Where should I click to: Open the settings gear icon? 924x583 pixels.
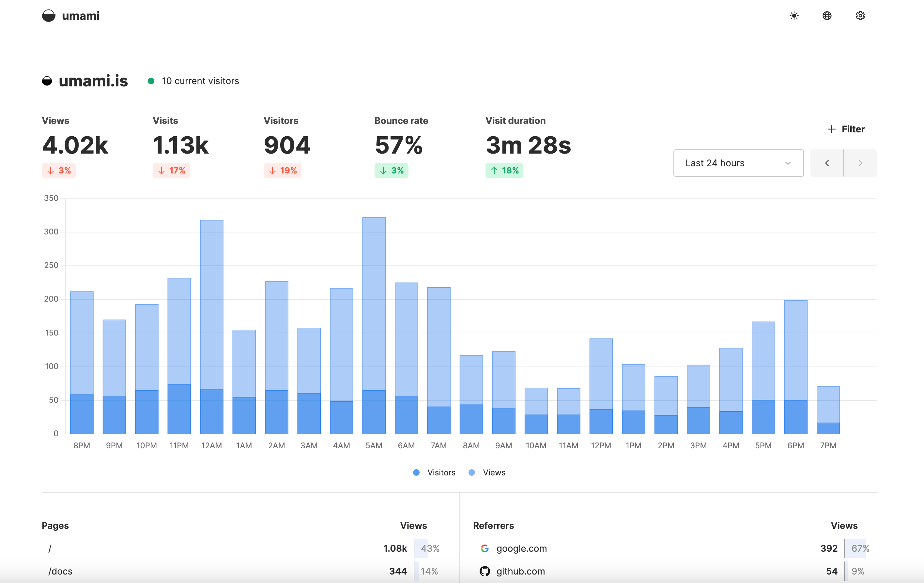click(x=860, y=16)
